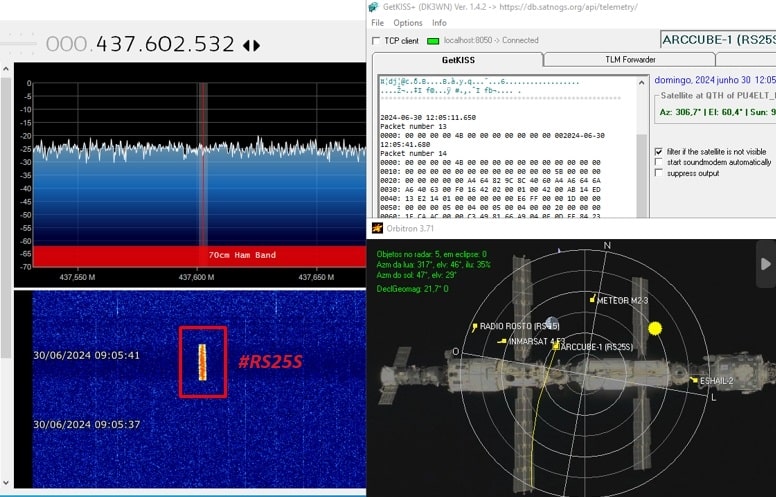Viewport: 776px width, 497px height.
Task: Click the yellow Sun icon on radar
Action: click(x=656, y=328)
